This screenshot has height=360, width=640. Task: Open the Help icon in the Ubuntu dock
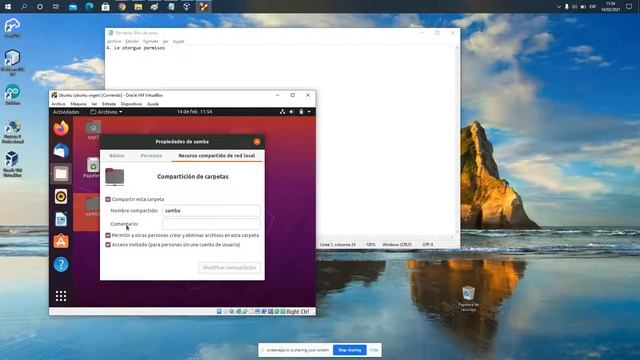pos(61,264)
